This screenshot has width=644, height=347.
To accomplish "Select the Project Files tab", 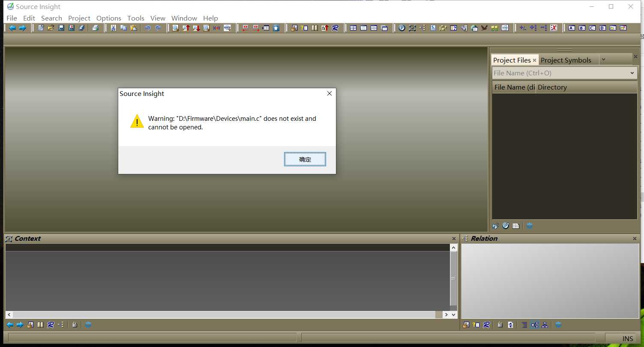I will [x=512, y=60].
